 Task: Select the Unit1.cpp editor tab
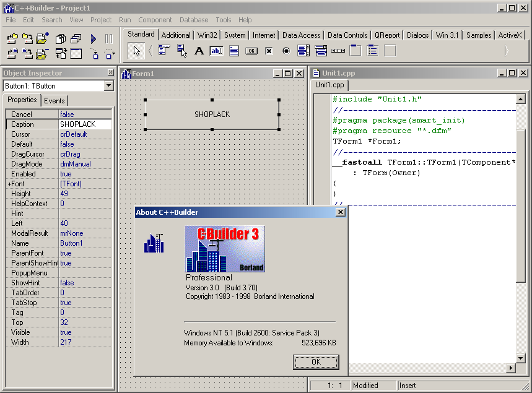click(x=329, y=85)
